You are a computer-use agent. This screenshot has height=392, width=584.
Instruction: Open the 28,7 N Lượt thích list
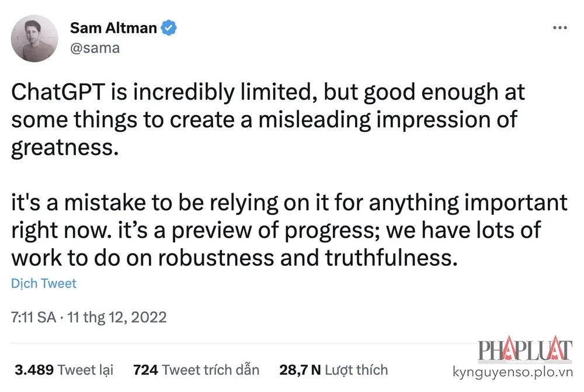(x=333, y=369)
